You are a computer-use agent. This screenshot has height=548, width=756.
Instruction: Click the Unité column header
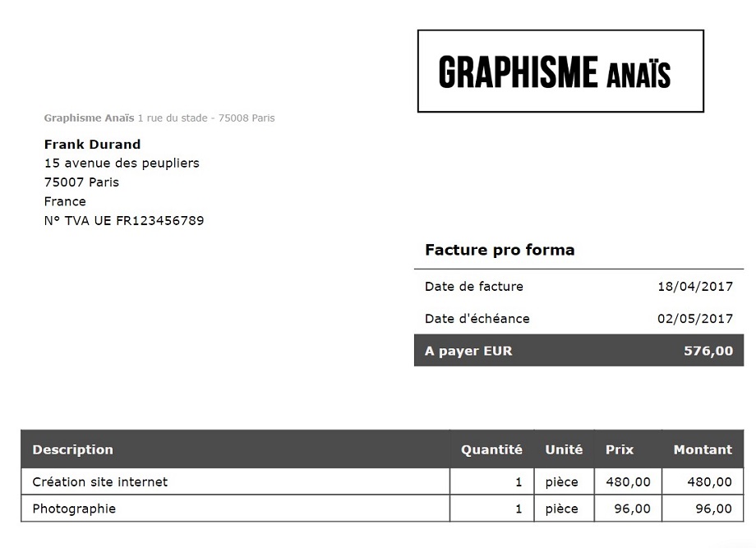pyautogui.click(x=564, y=449)
